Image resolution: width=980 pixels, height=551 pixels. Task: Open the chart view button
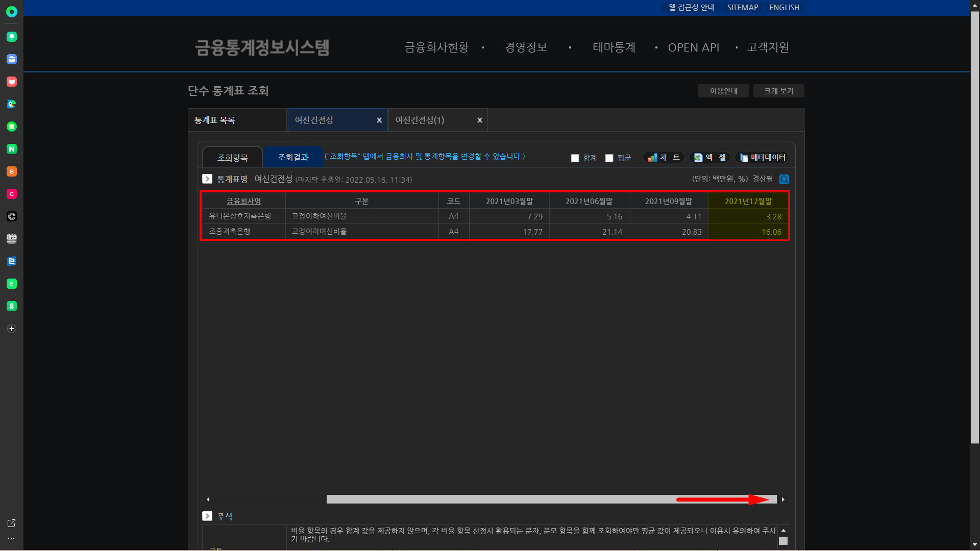click(664, 158)
